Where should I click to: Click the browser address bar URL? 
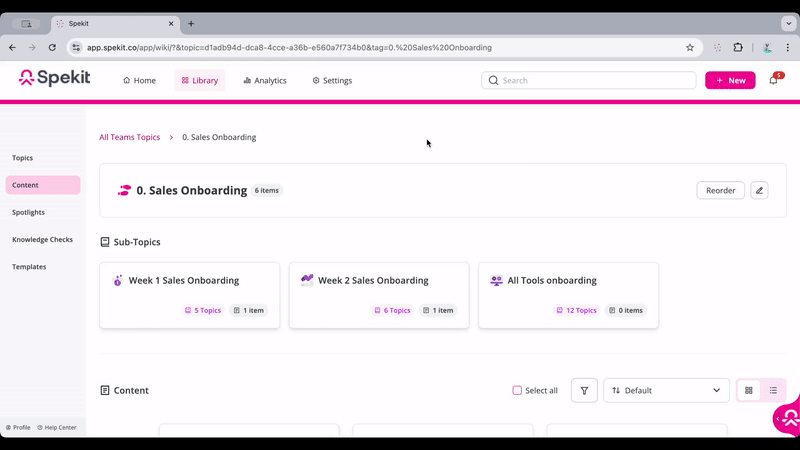point(289,47)
